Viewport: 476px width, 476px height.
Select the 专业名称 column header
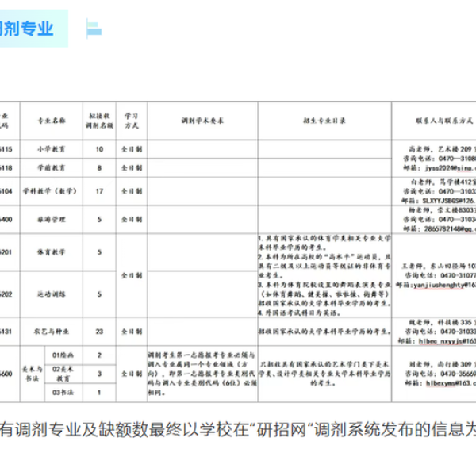pyautogui.click(x=52, y=121)
